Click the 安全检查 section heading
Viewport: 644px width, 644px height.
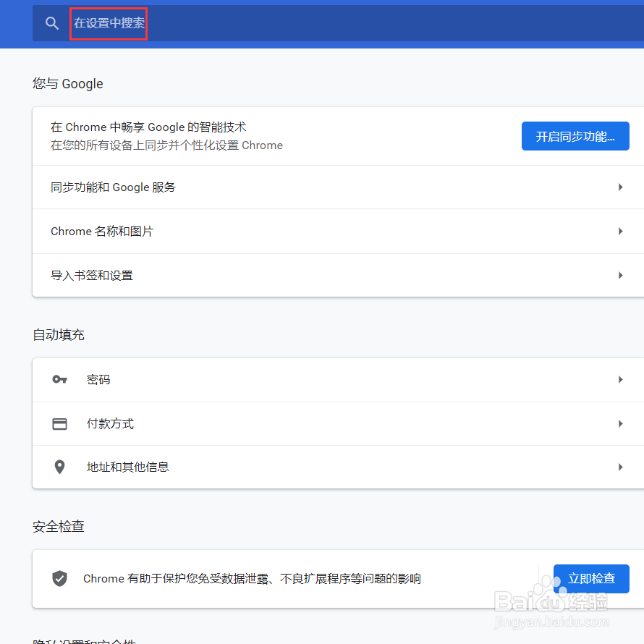click(59, 526)
